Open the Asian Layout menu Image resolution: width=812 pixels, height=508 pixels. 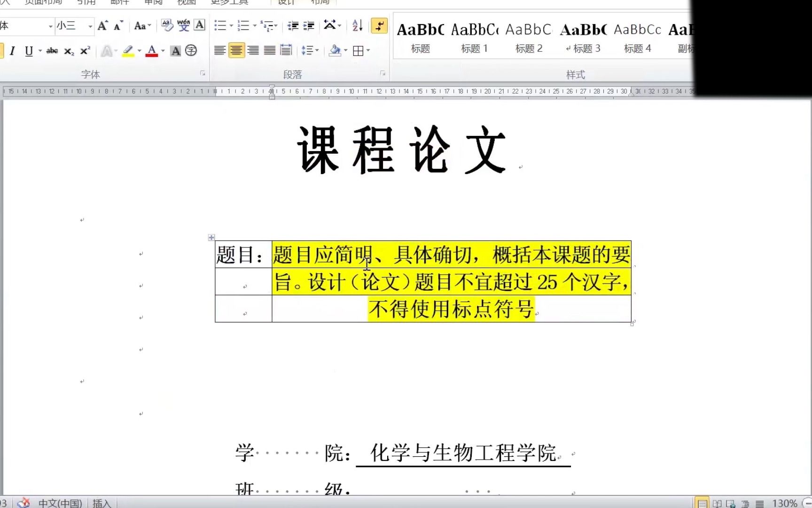(x=332, y=25)
